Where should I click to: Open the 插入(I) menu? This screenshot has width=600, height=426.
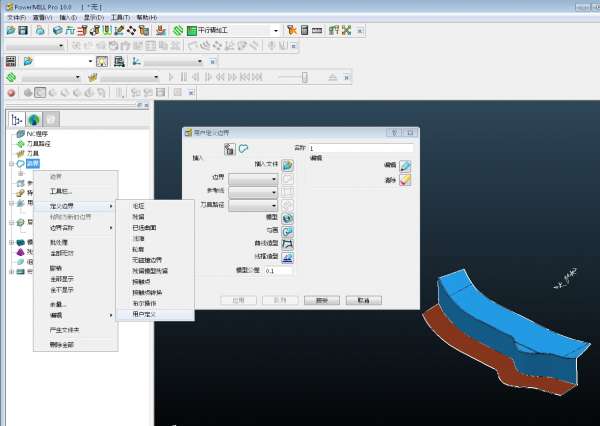coord(68,18)
